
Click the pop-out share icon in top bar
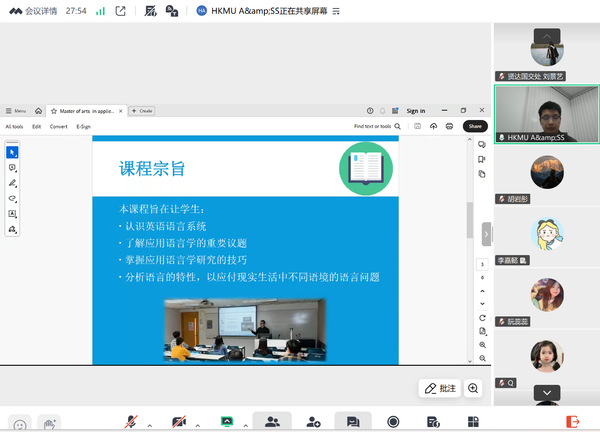[x=120, y=12]
